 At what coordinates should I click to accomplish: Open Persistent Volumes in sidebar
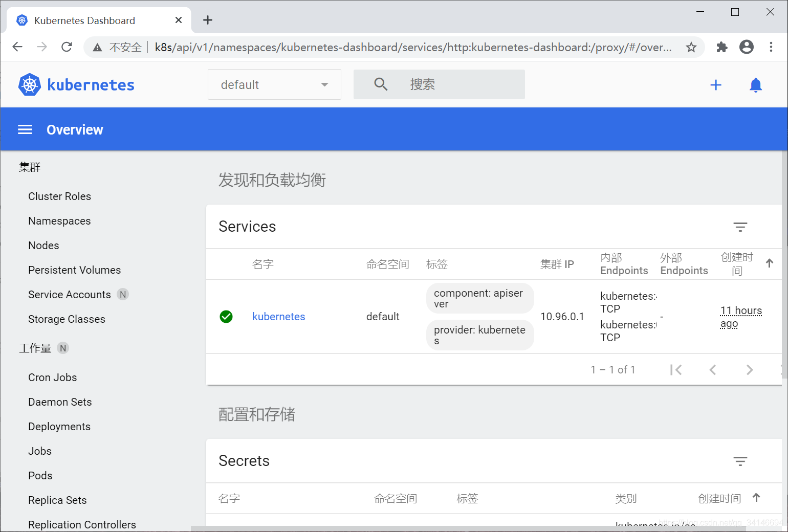[x=74, y=270]
